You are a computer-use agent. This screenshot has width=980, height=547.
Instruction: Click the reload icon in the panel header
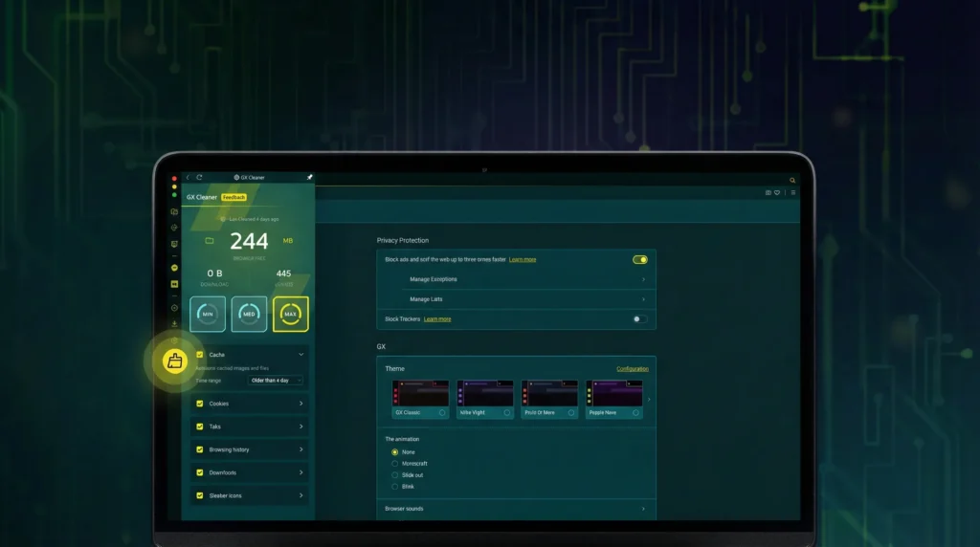(199, 177)
